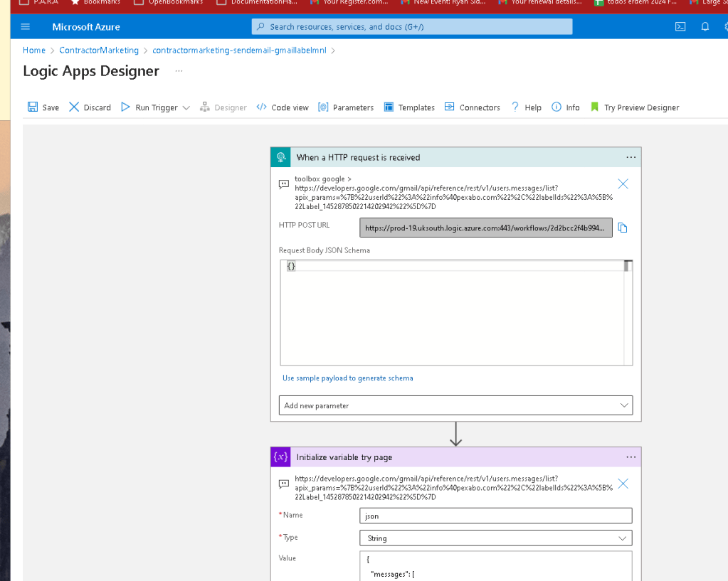Click into the variable Value text area
Viewport: 728px width, 581px height.
click(496, 566)
